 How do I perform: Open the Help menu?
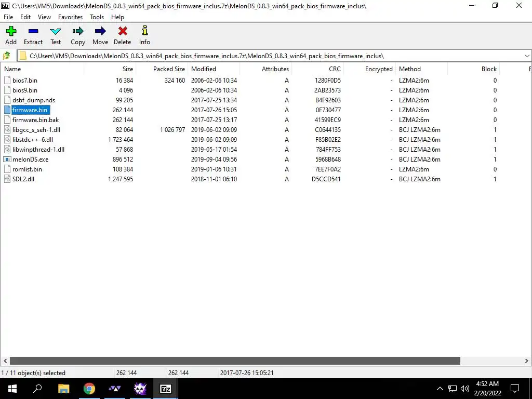[117, 17]
